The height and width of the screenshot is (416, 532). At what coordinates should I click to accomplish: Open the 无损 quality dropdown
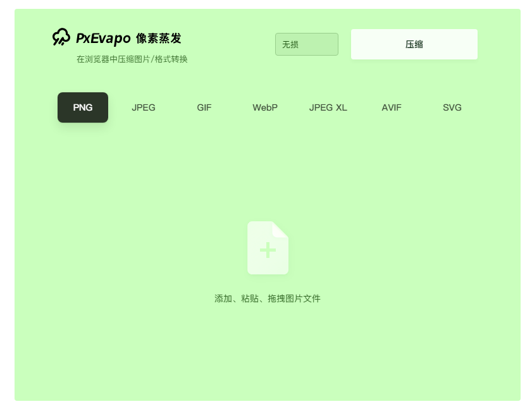[x=307, y=44]
